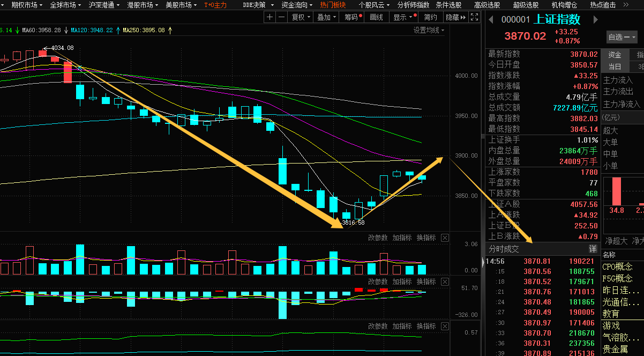Select the 14:56 trade row
Screen dimensions: 644x356
tap(541, 261)
